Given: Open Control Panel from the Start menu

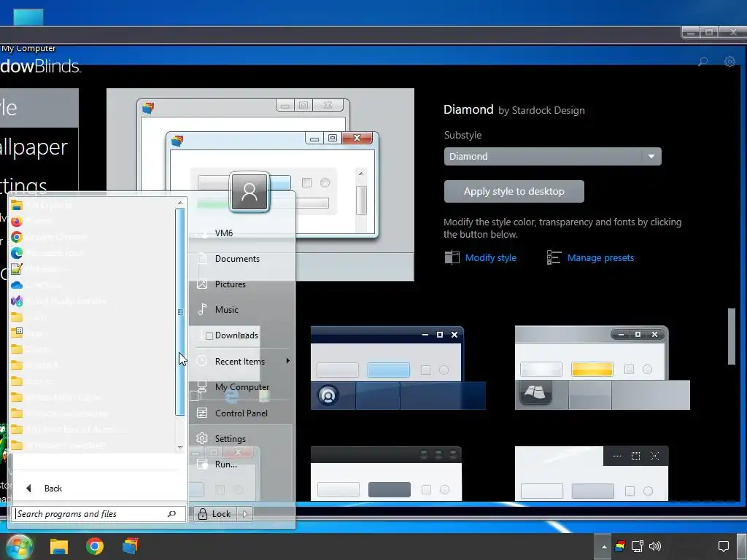Looking at the screenshot, I should click(242, 413).
